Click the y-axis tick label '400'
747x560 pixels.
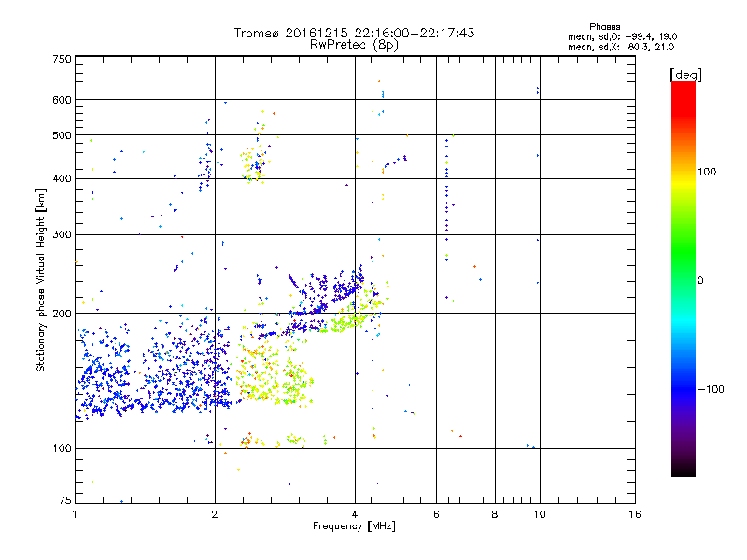pyautogui.click(x=63, y=178)
